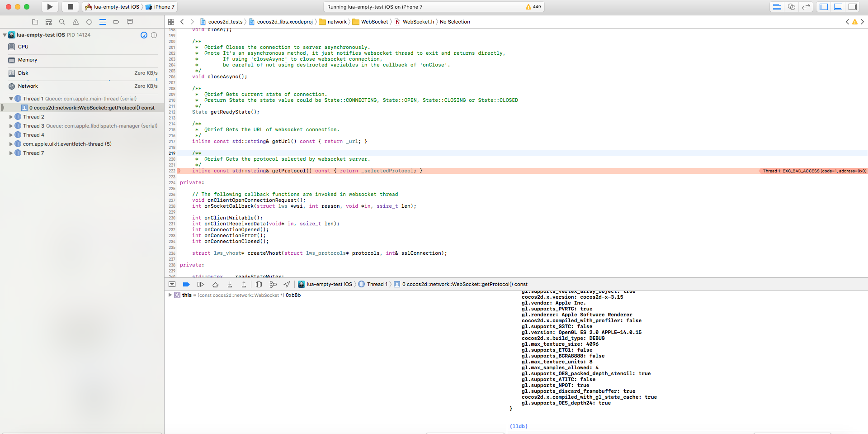The height and width of the screenshot is (434, 868).
Task: Show the right utilities panel
Action: 853,7
